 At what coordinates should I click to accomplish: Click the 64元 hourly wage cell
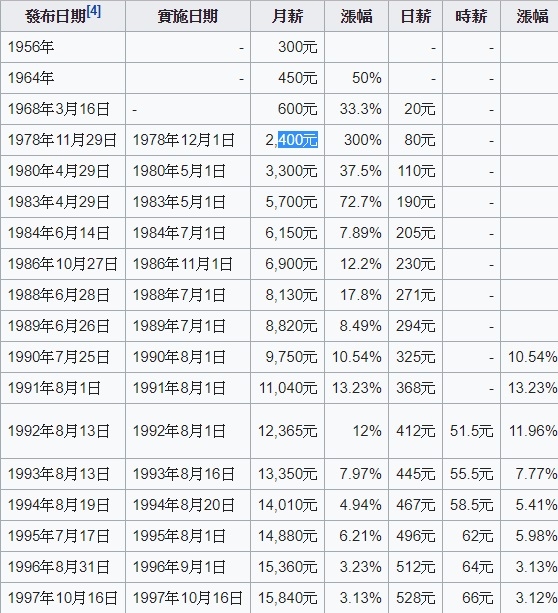tap(471, 567)
